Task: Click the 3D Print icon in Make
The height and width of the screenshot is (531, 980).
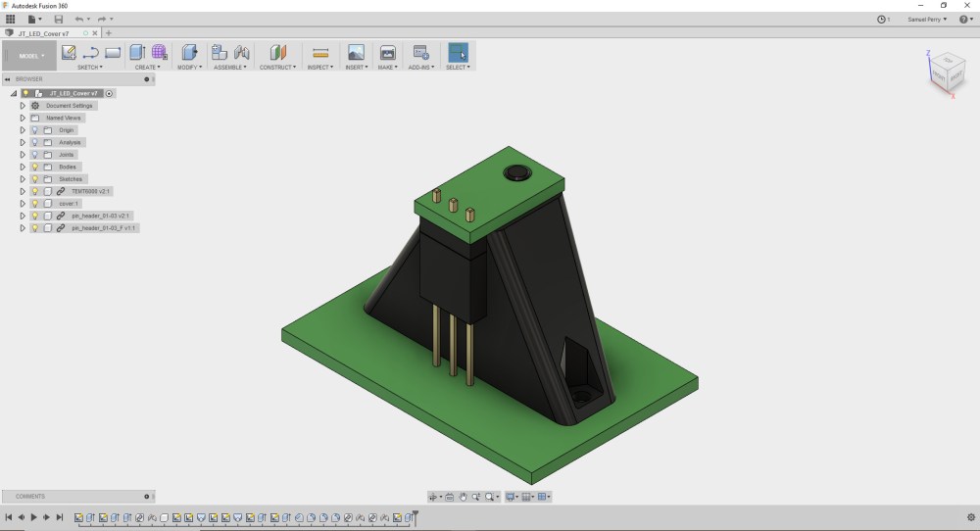Action: click(388, 53)
